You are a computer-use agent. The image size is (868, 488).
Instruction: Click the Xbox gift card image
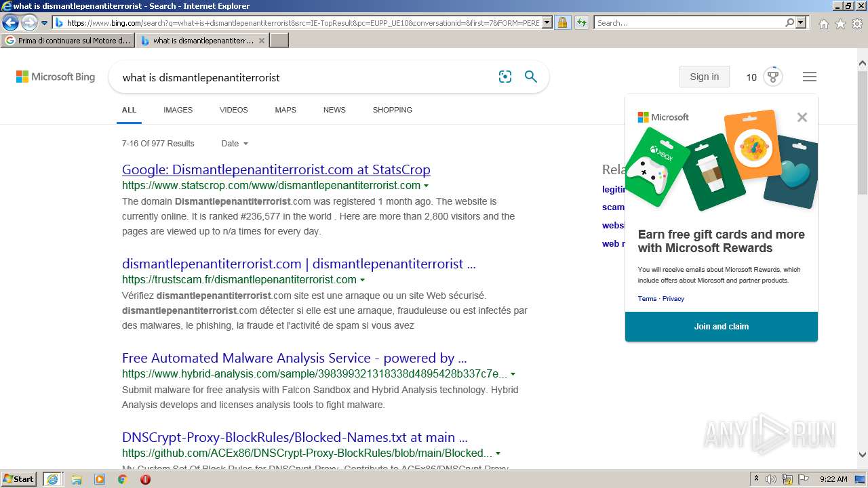coord(656,166)
